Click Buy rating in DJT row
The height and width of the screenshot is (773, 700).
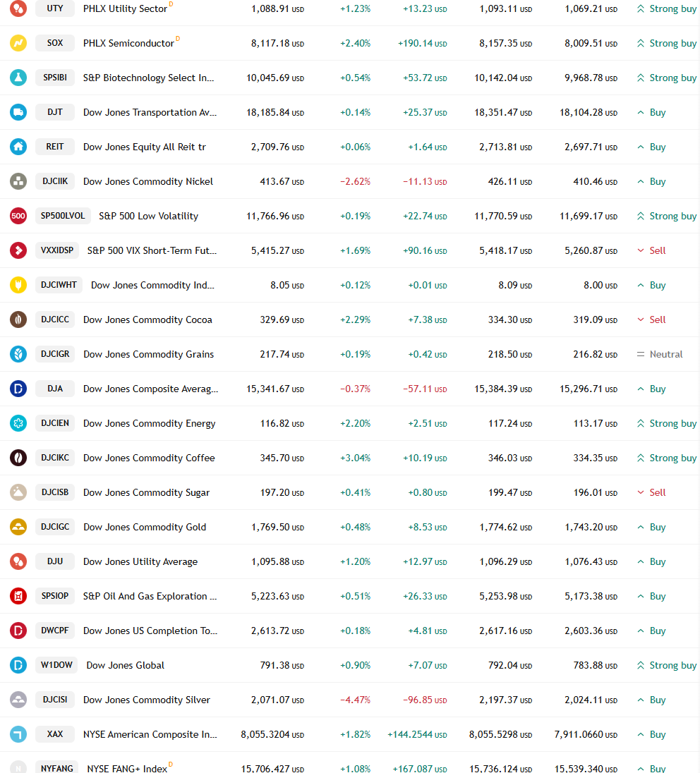coord(651,112)
